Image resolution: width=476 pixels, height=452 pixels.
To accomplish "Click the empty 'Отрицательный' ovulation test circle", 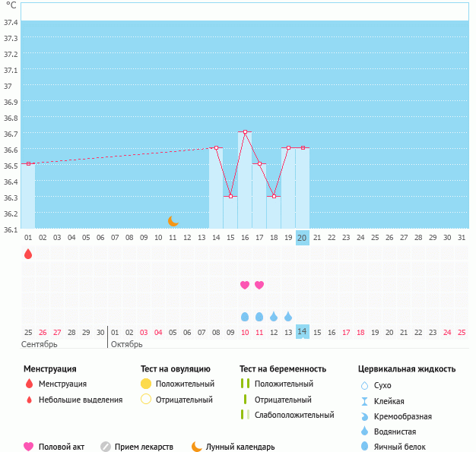I will (x=146, y=400).
